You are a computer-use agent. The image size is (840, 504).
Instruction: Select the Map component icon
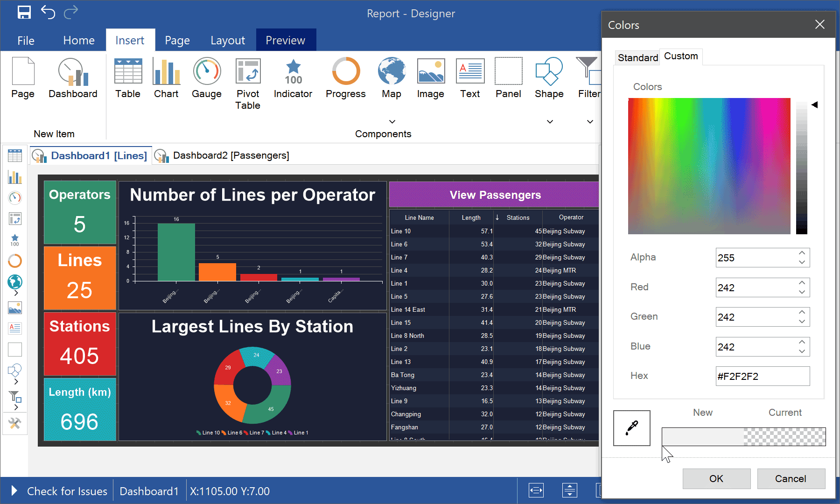click(392, 78)
